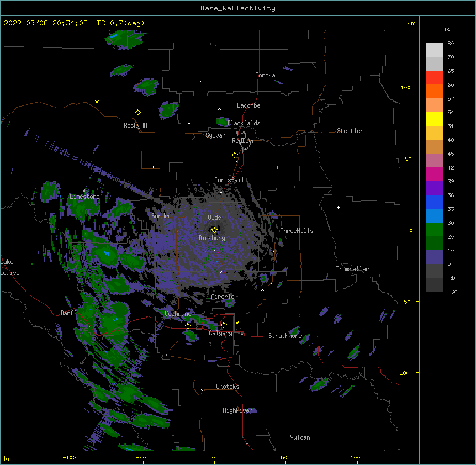Select the yellow v marker northwest of RockyMH
The width and height of the screenshot is (476, 465).
(x=97, y=102)
